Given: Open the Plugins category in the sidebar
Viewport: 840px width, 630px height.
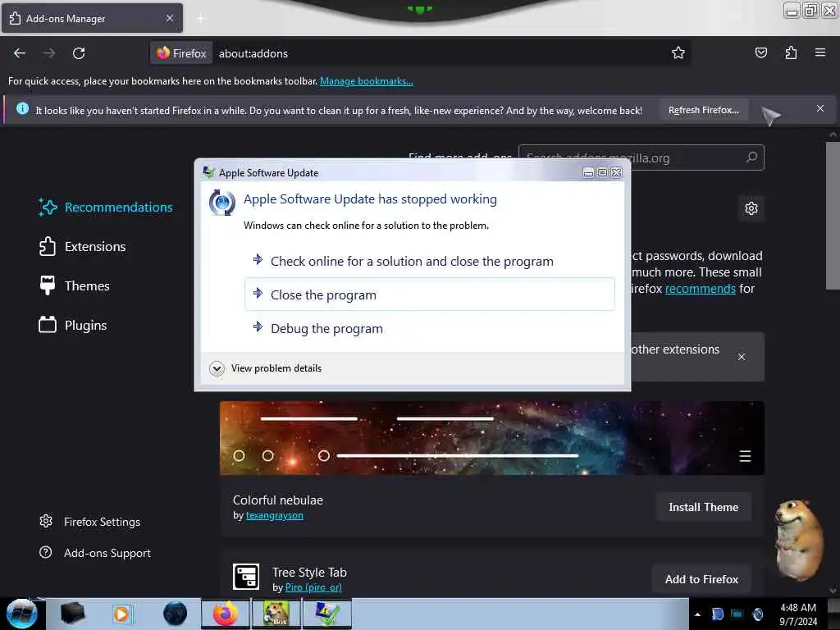Looking at the screenshot, I should (73, 325).
